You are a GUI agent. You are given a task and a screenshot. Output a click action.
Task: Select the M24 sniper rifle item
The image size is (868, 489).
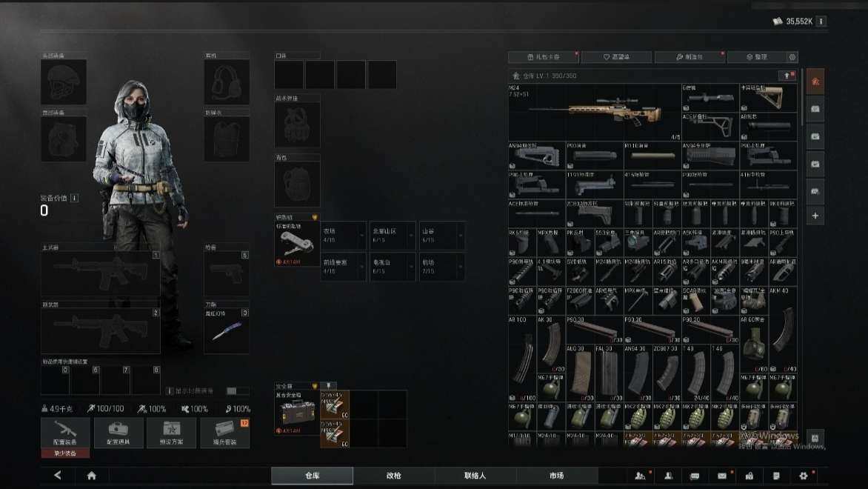(594, 111)
